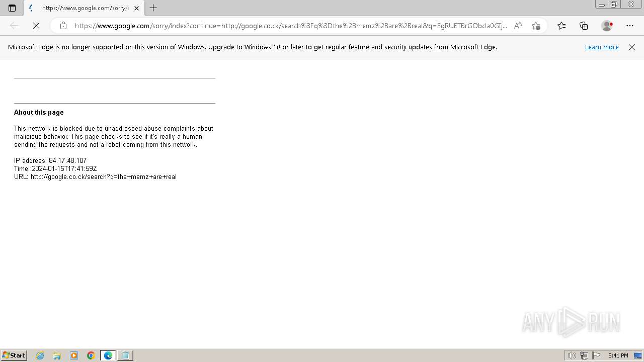Open the tab actions menu icon

pos(12,8)
